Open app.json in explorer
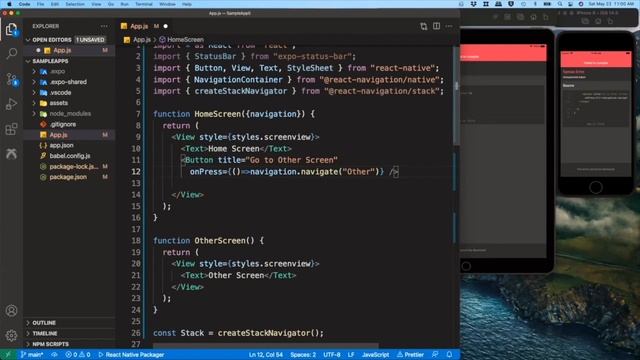Image resolution: width=640 pixels, height=360 pixels. pos(61,145)
